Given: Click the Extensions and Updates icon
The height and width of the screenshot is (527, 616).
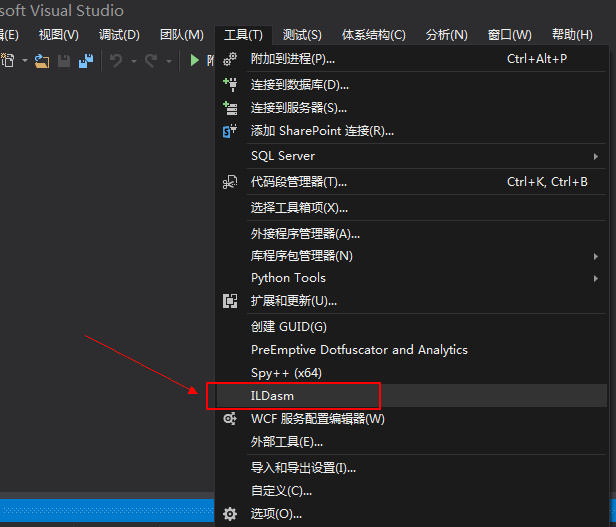Looking at the screenshot, I should (230, 301).
